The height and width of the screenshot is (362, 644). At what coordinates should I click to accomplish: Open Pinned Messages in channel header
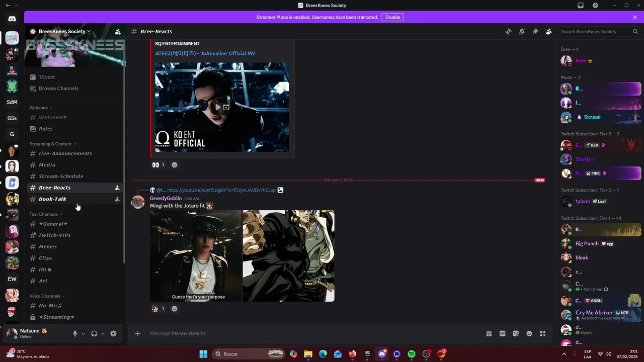pyautogui.click(x=535, y=31)
